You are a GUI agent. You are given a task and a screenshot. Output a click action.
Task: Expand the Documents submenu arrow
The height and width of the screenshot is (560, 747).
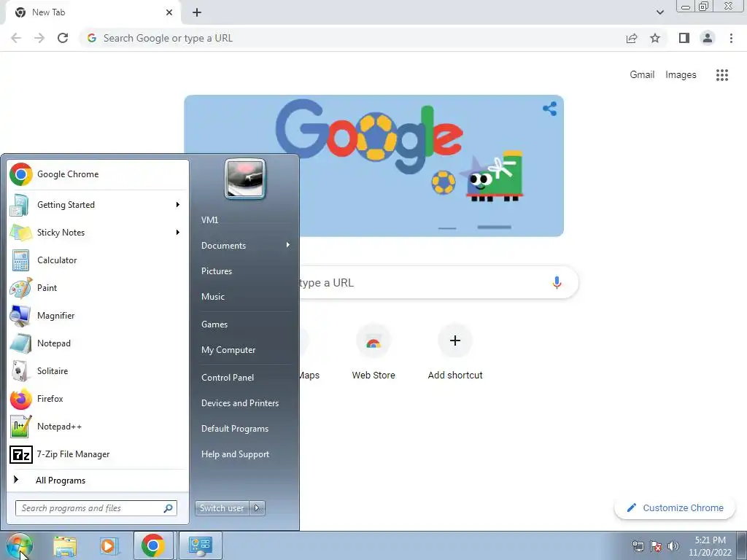pos(287,245)
